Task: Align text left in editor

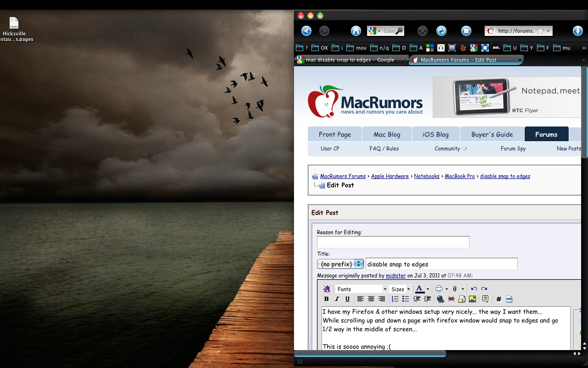Action: [361, 299]
